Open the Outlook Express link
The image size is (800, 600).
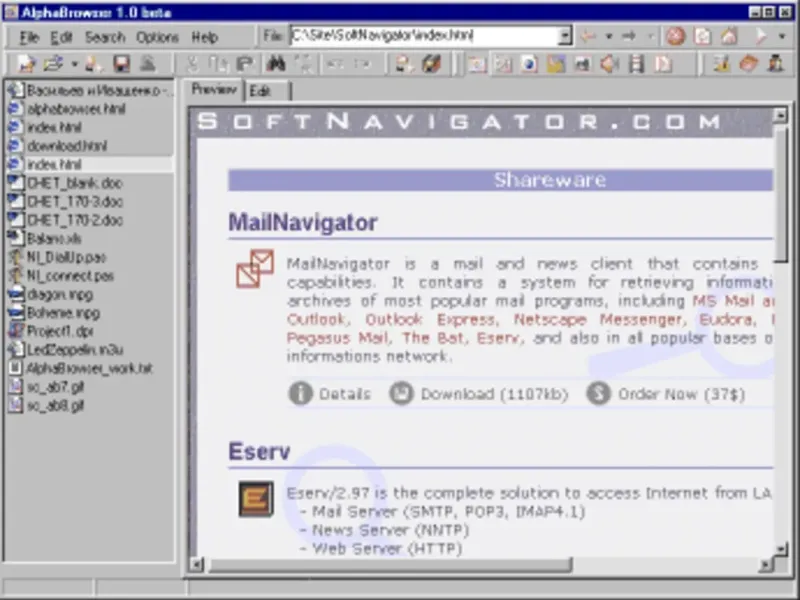click(x=430, y=320)
